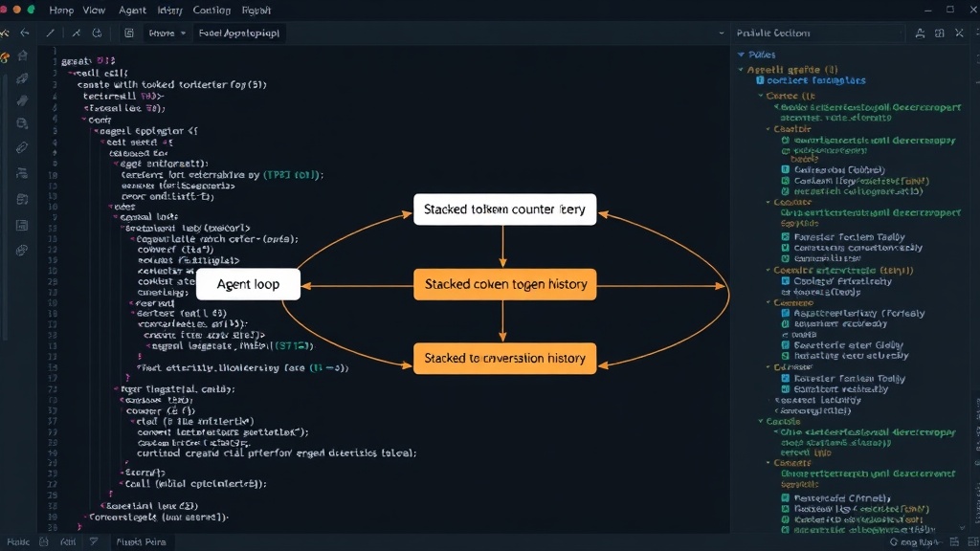Viewport: 980px width, 551px height.
Task: Collapse the fold arrow on the 'epplagior' code line
Action: (x=97, y=131)
